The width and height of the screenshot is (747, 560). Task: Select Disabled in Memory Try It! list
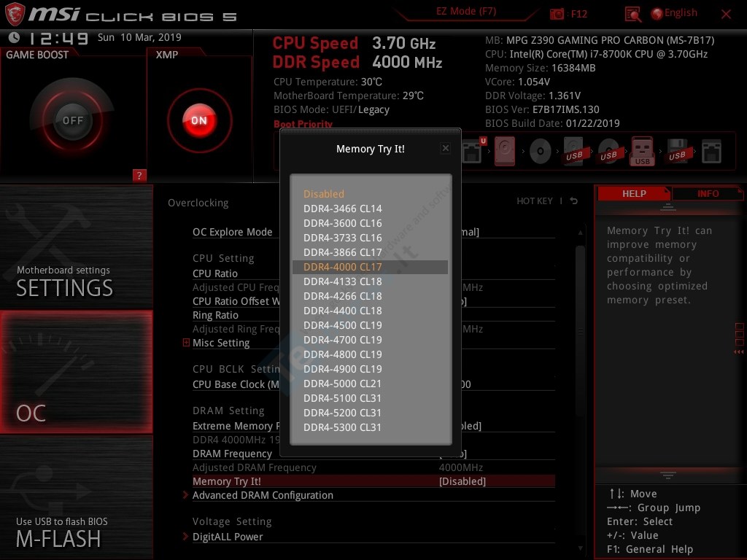[324, 194]
